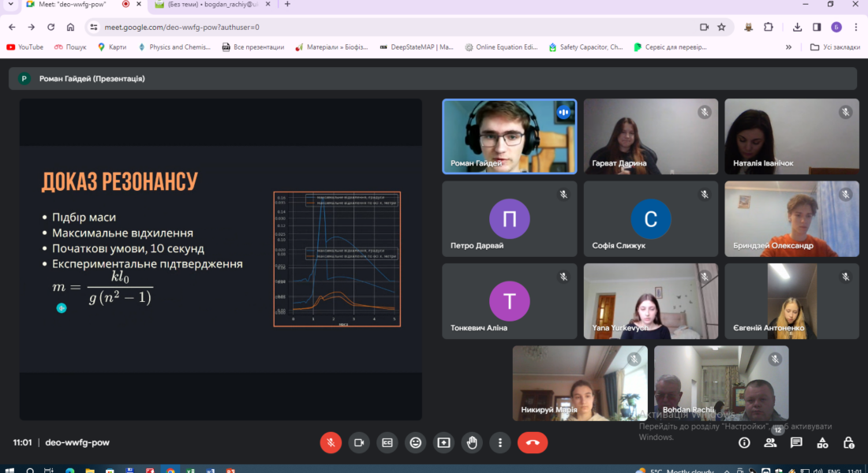Open the new tab with the plus button
The height and width of the screenshot is (473, 868).
pyautogui.click(x=287, y=5)
